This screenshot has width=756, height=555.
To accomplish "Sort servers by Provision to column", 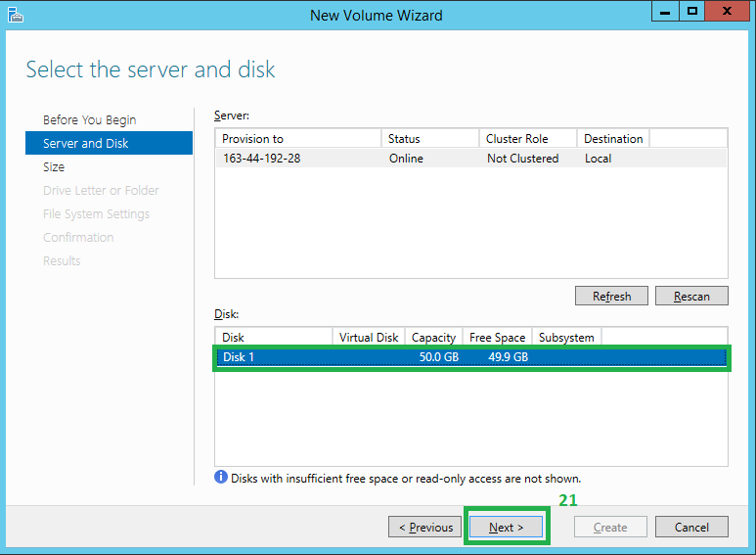I will (x=297, y=138).
